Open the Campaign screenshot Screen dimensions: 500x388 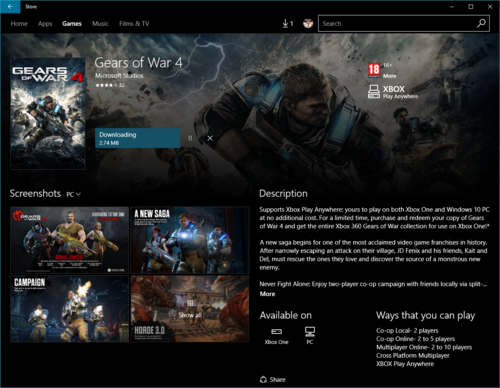tap(69, 309)
